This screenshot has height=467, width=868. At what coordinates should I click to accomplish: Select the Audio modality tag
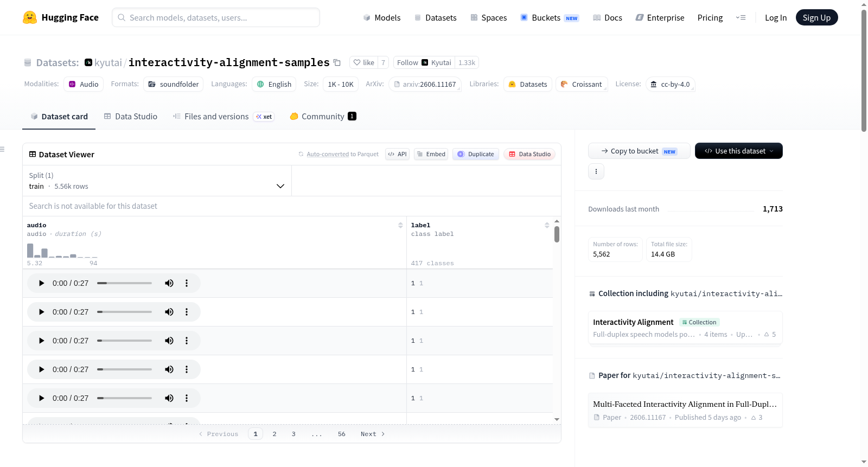pos(84,84)
